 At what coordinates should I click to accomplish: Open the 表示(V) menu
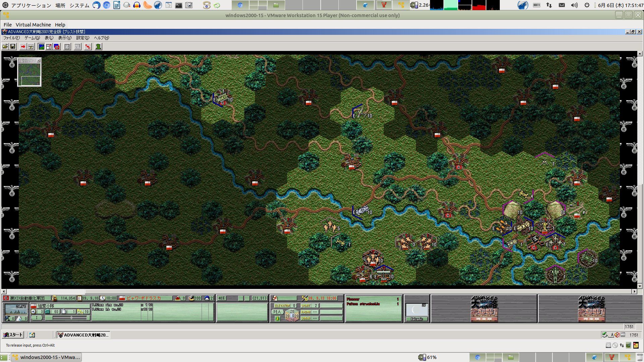65,38
